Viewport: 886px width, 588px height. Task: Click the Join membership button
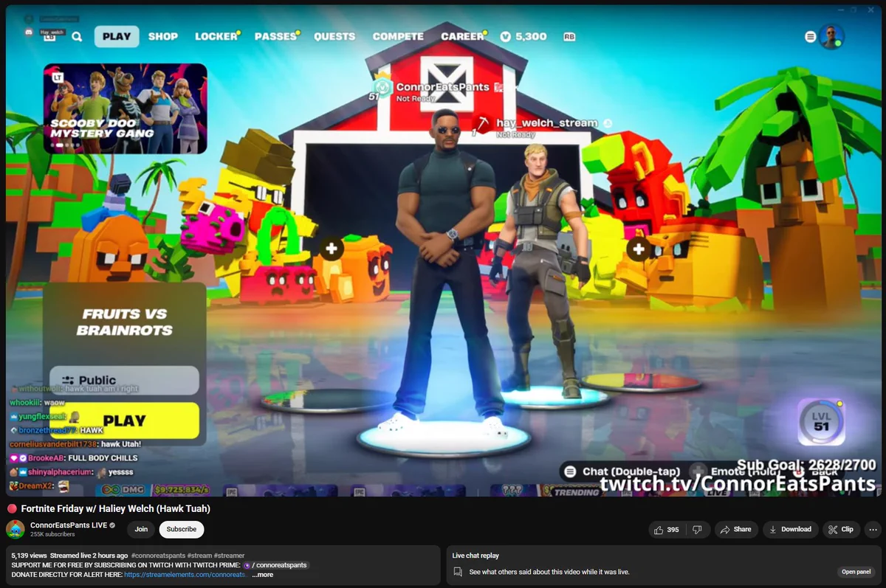point(141,529)
